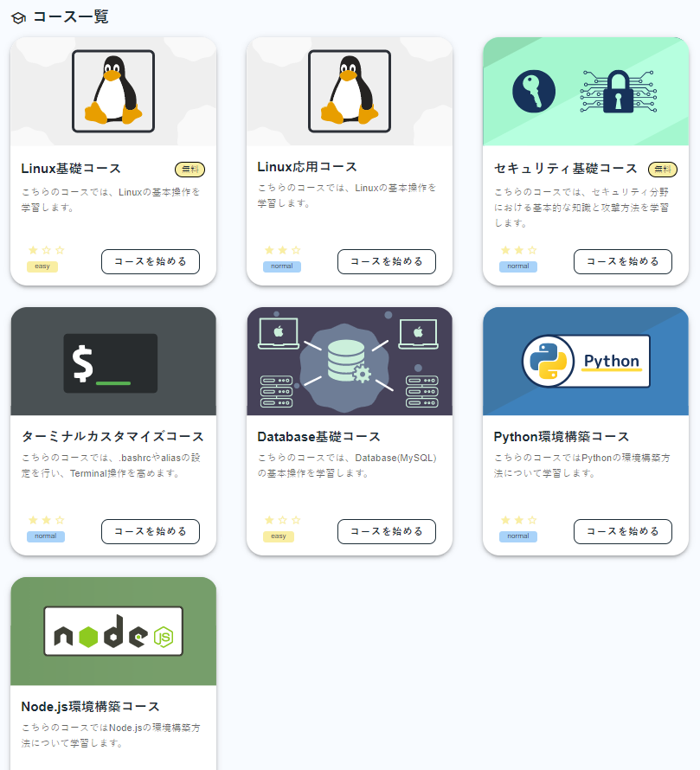
Task: Click the padlock circuit icon on security banner
Action: (619, 92)
